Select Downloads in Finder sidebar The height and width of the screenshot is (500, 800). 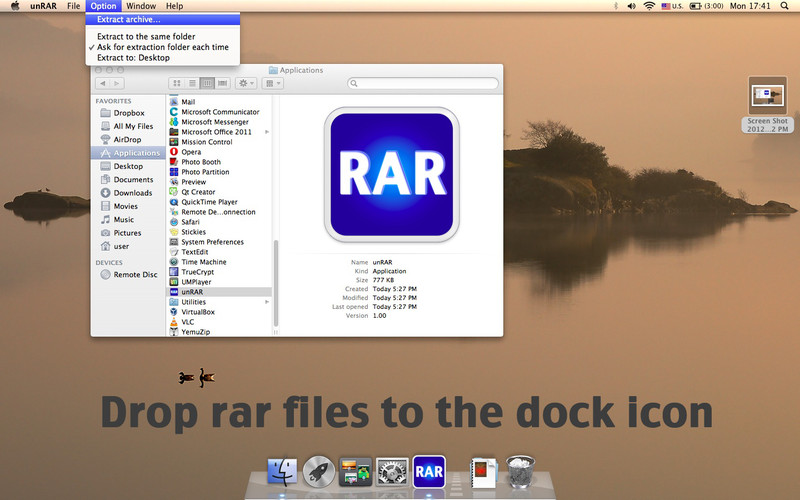[132, 193]
